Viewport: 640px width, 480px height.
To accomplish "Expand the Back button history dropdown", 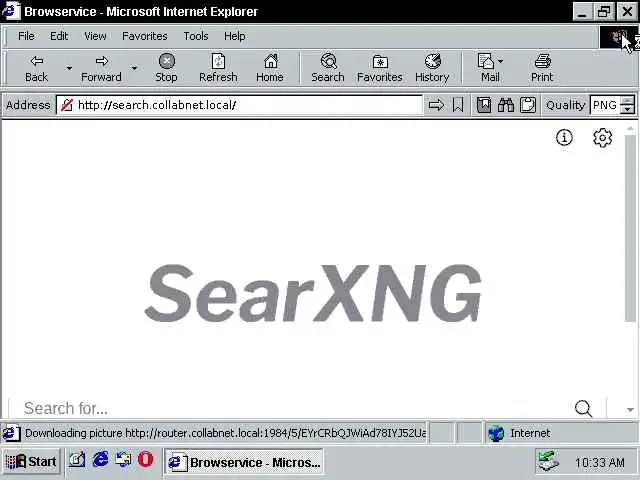I will (69, 68).
